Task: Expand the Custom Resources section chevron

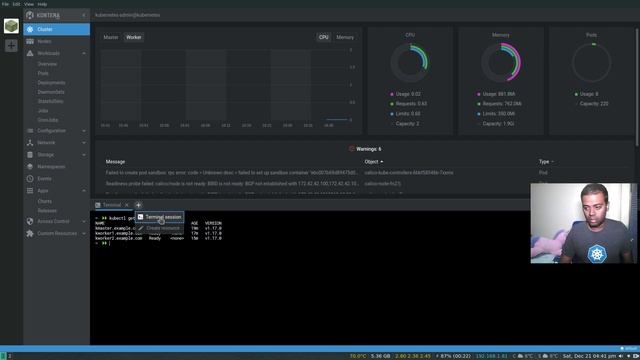Action: click(x=84, y=233)
